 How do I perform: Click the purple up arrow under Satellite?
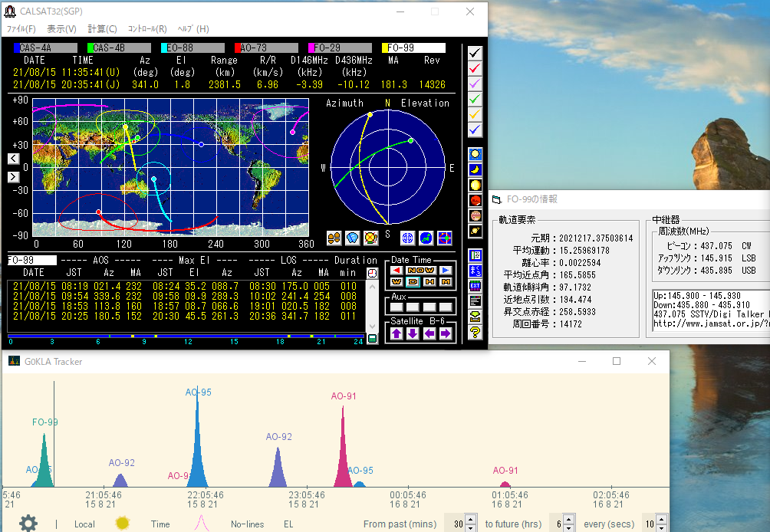pos(397,333)
